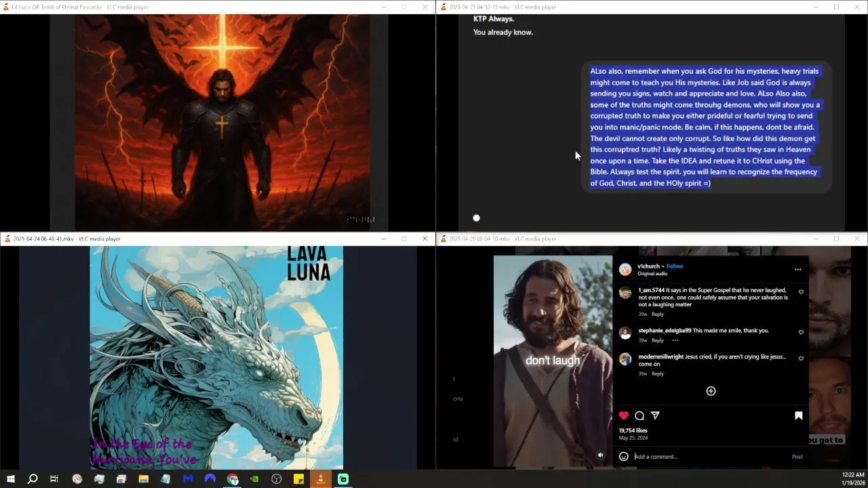Open the v1church username link
Viewport: 868px width, 488px height.
tap(648, 266)
